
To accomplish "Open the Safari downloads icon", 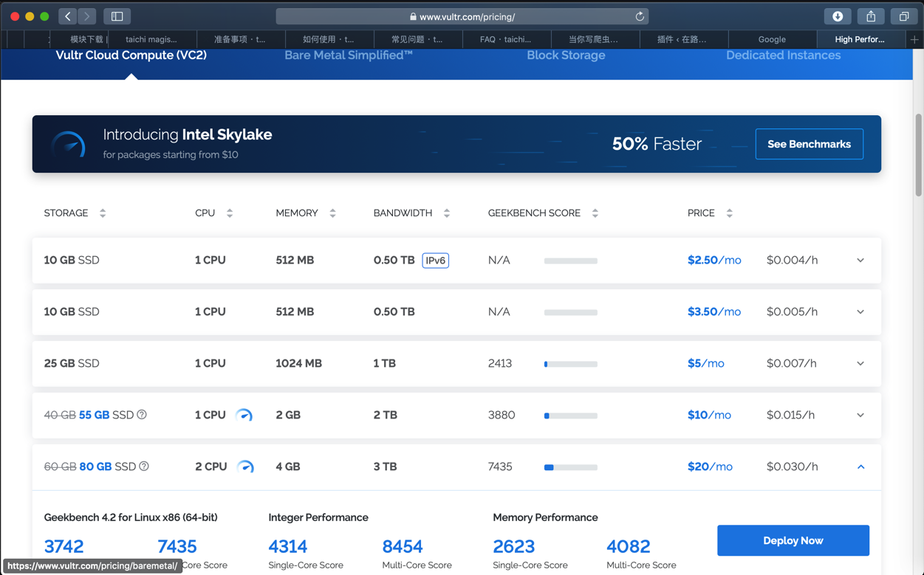I will point(838,16).
